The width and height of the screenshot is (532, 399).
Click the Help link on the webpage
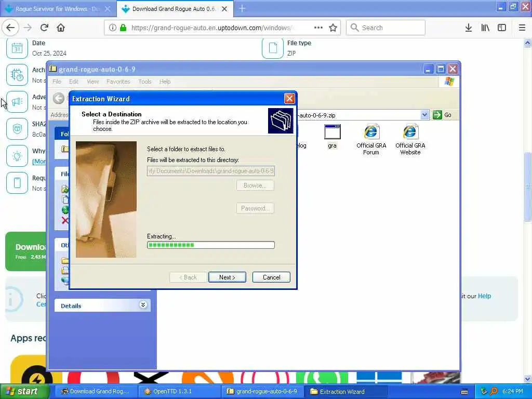coord(484,296)
